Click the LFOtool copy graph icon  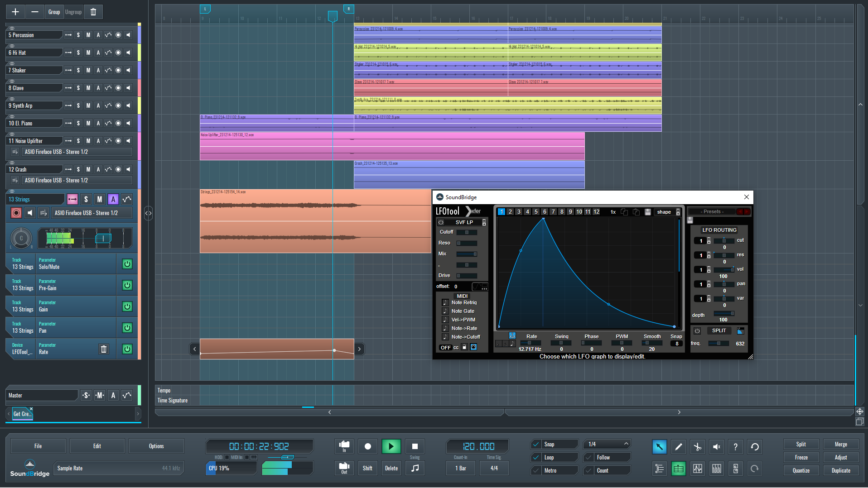pos(624,212)
